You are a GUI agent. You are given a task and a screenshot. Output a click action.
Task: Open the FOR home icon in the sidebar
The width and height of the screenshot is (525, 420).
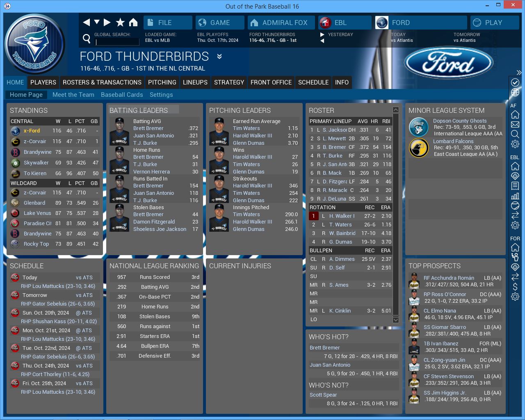click(x=515, y=247)
